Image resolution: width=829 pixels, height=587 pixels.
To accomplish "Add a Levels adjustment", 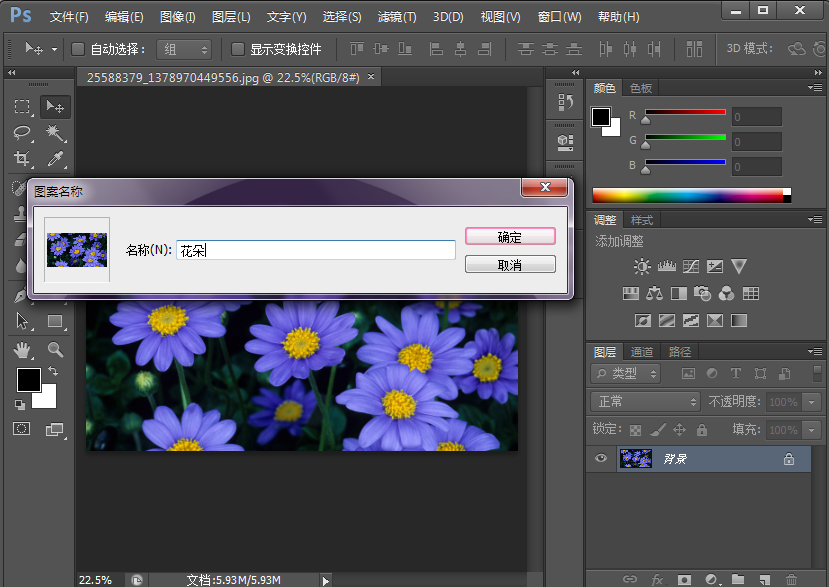I will pyautogui.click(x=666, y=266).
